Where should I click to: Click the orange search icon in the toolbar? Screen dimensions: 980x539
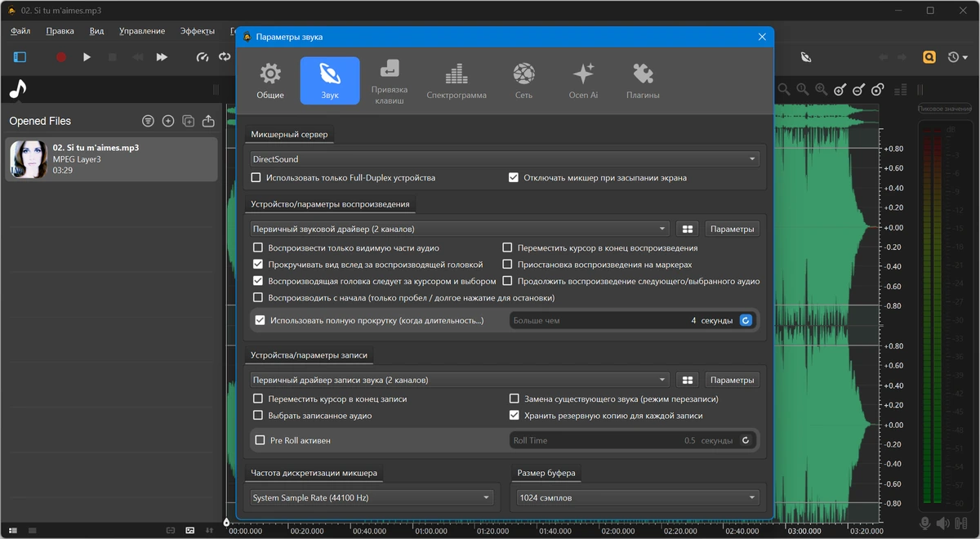pos(929,57)
